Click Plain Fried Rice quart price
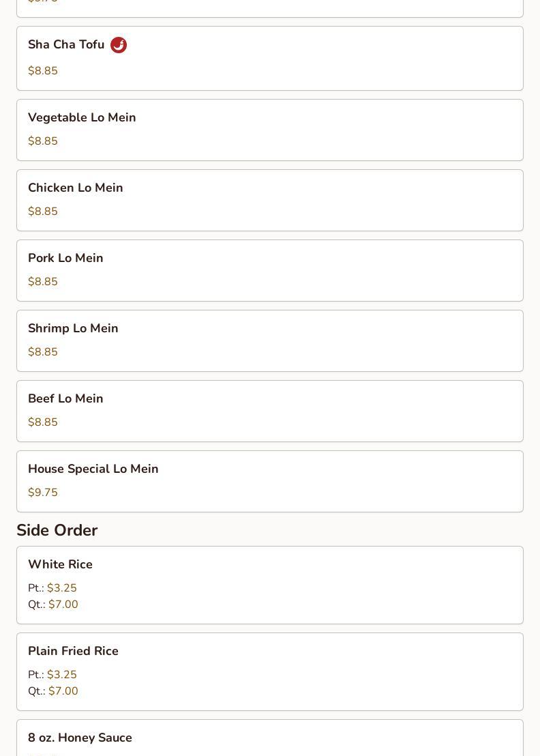The image size is (540, 756). [x=63, y=690]
